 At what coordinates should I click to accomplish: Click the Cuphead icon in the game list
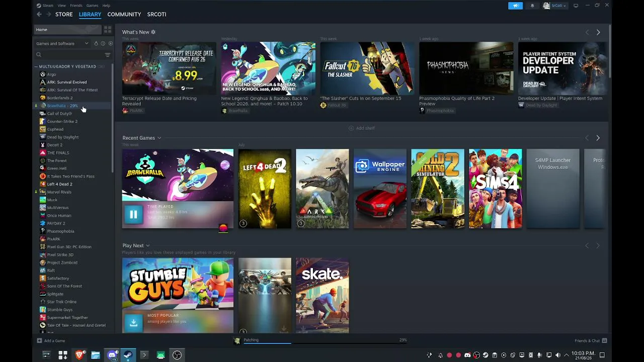click(x=43, y=129)
